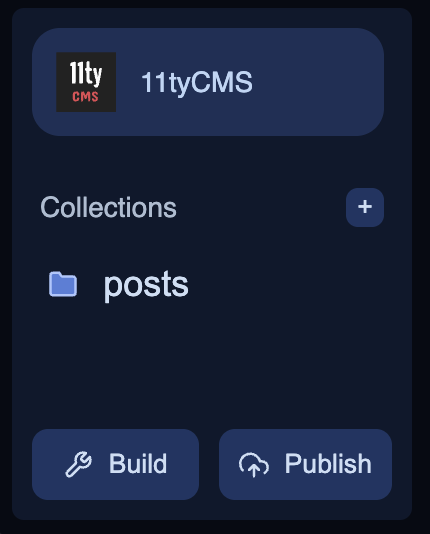Add a new collection with plus button
Image resolution: width=430 pixels, height=534 pixels.
[365, 207]
